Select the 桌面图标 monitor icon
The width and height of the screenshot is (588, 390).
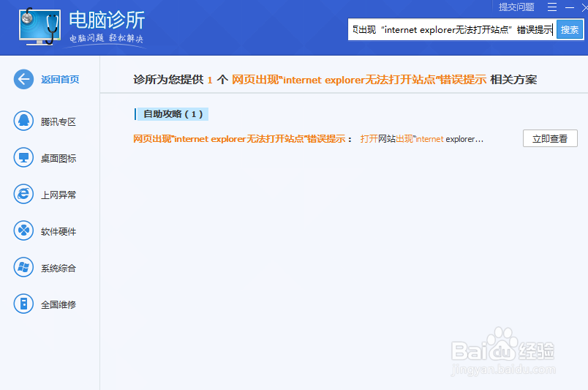(23, 157)
